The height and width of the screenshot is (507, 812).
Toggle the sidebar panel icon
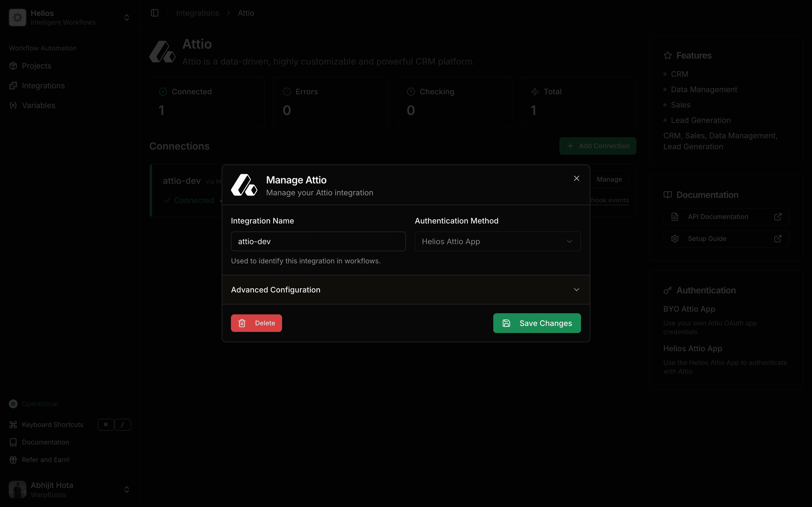click(x=155, y=13)
